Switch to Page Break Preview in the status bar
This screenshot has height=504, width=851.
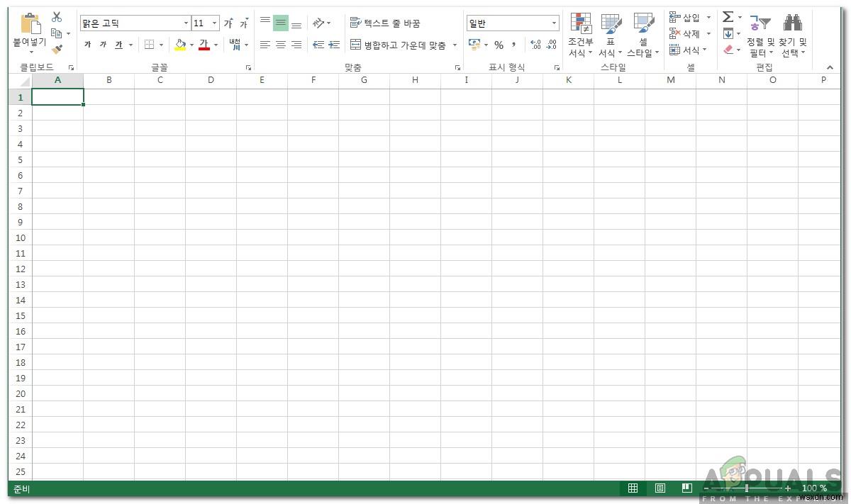[x=686, y=488]
